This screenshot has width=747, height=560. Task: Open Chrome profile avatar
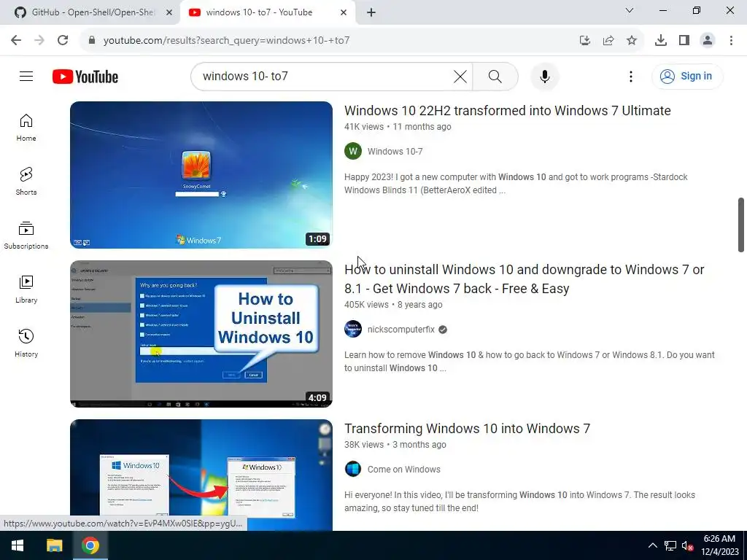[708, 40]
